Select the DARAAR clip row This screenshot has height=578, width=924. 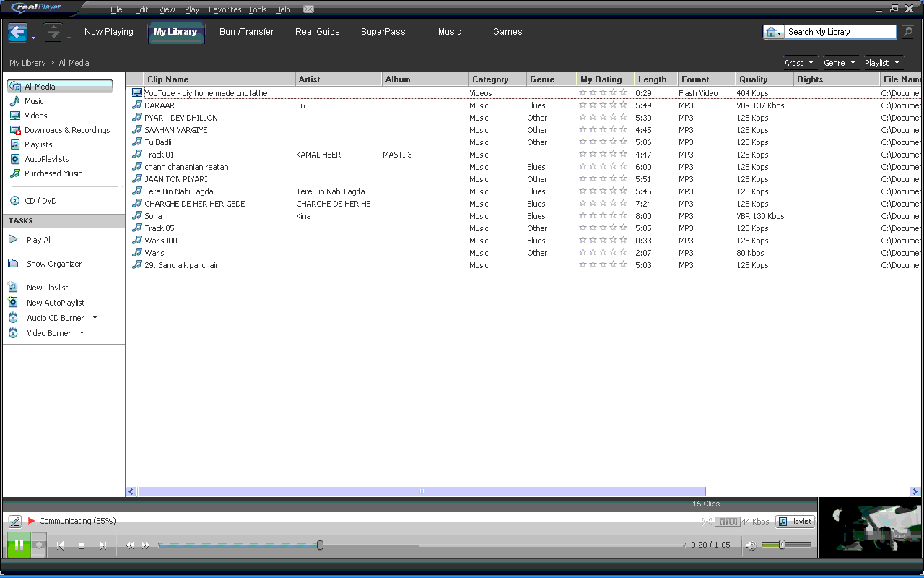click(x=526, y=105)
